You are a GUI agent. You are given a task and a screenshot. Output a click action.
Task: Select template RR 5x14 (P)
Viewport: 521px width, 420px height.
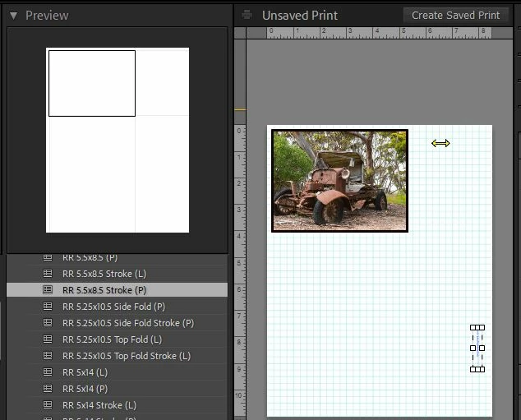pyautogui.click(x=117, y=389)
